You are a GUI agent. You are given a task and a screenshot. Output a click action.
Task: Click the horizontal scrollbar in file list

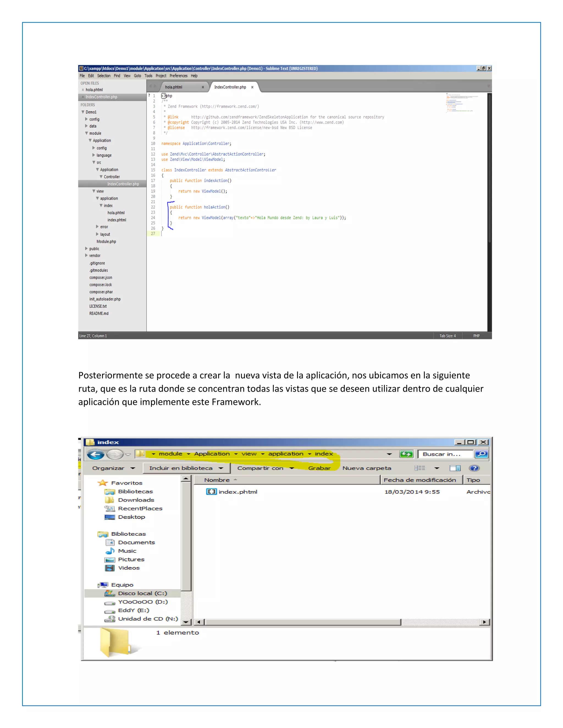click(303, 622)
